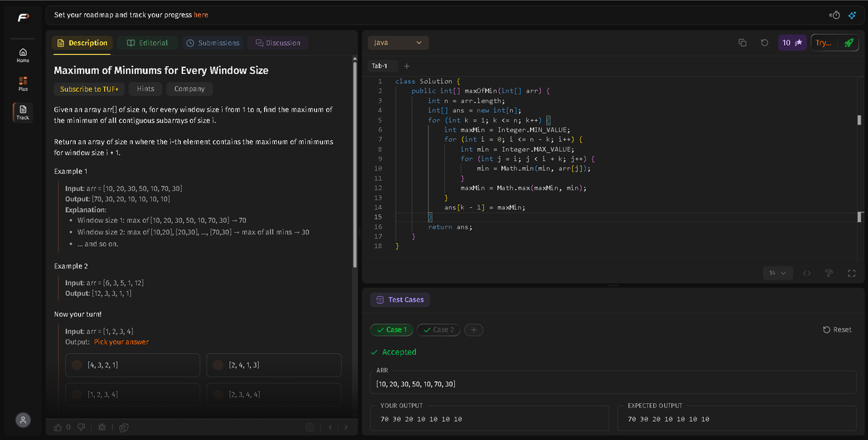Click the code brackets format icon
The width and height of the screenshot is (868, 440).
pos(807,273)
